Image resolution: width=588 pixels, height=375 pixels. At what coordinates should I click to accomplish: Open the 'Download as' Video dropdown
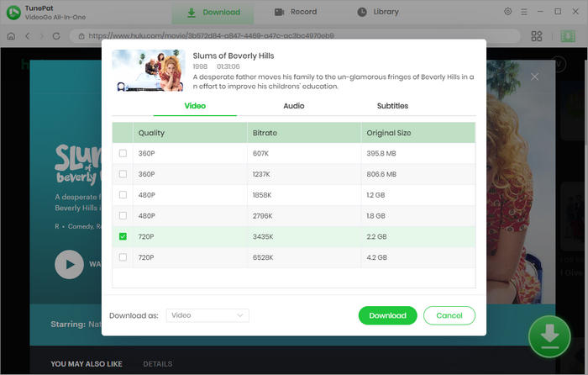207,315
